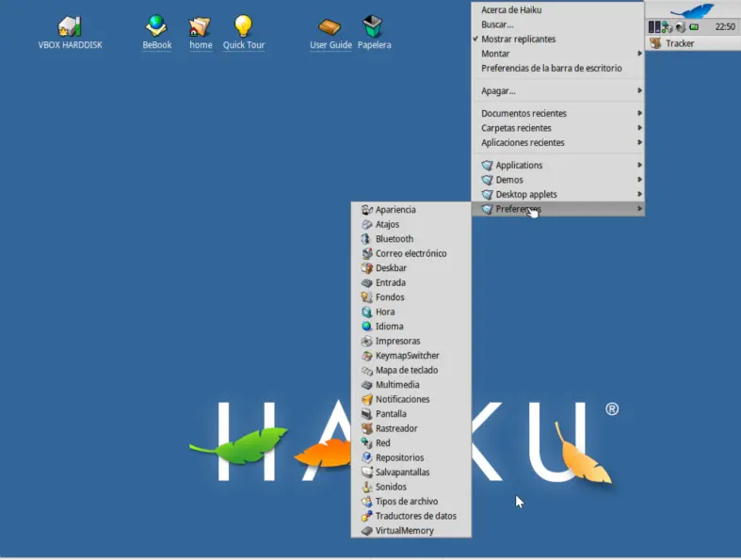The image size is (741, 560).
Task: Launch the Quick Tour lightbulb icon
Action: 243,26
